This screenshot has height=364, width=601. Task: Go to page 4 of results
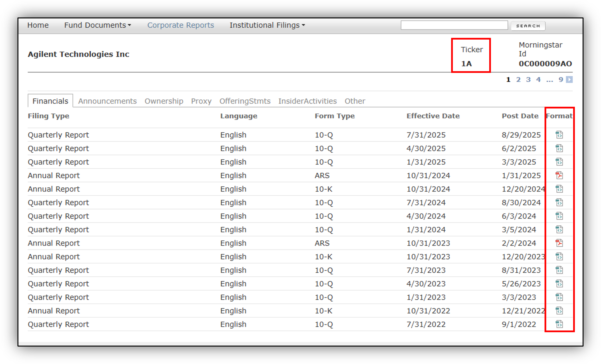point(538,80)
